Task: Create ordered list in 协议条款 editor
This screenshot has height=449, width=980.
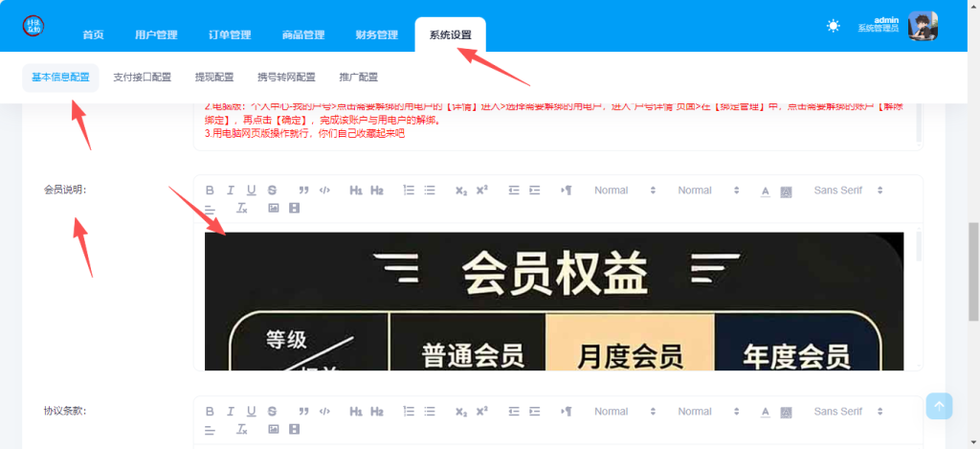Action: coord(409,412)
